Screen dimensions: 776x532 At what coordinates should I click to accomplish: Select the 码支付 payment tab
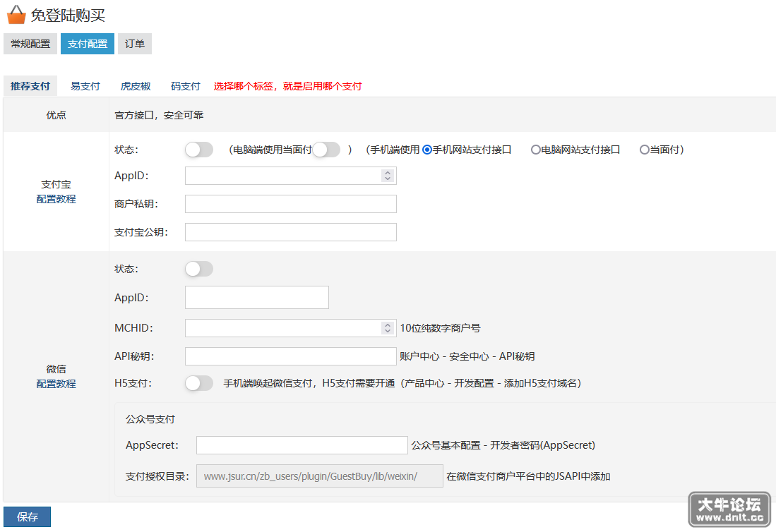point(186,86)
